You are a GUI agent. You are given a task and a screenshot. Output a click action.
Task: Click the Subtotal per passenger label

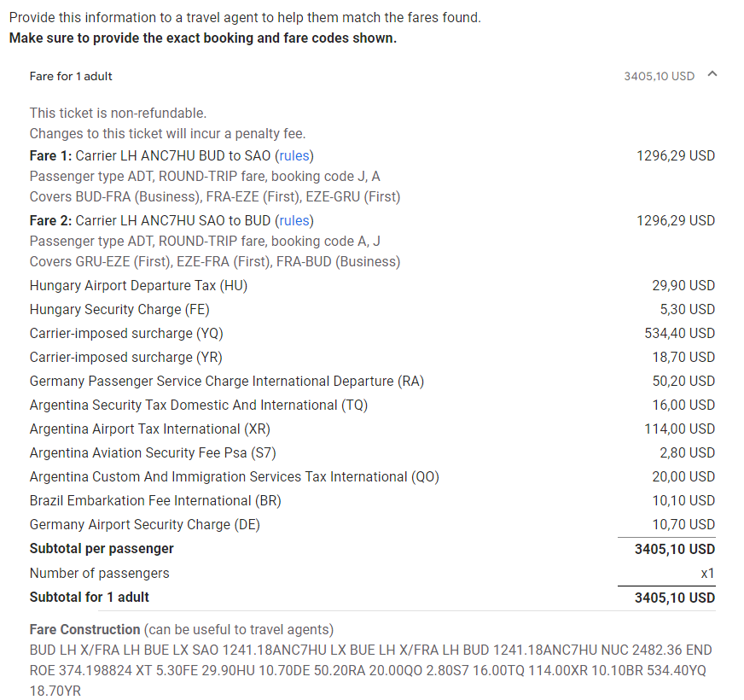102,549
